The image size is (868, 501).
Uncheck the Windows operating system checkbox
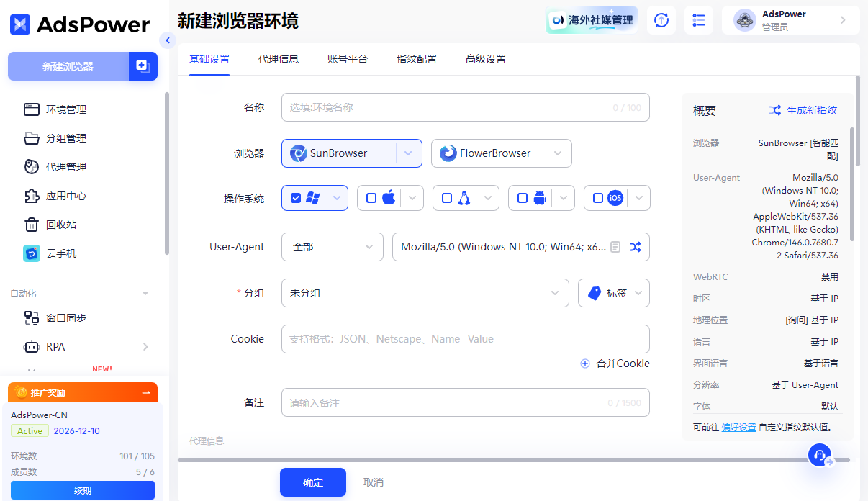[296, 198]
